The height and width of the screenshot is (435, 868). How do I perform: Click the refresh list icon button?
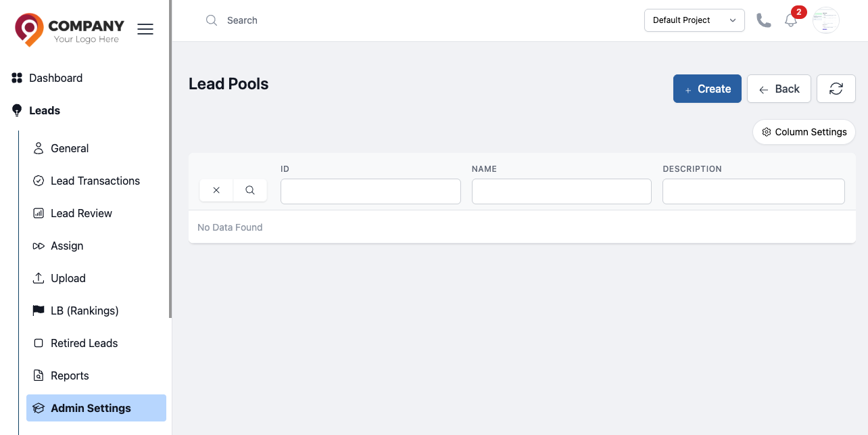click(x=836, y=89)
